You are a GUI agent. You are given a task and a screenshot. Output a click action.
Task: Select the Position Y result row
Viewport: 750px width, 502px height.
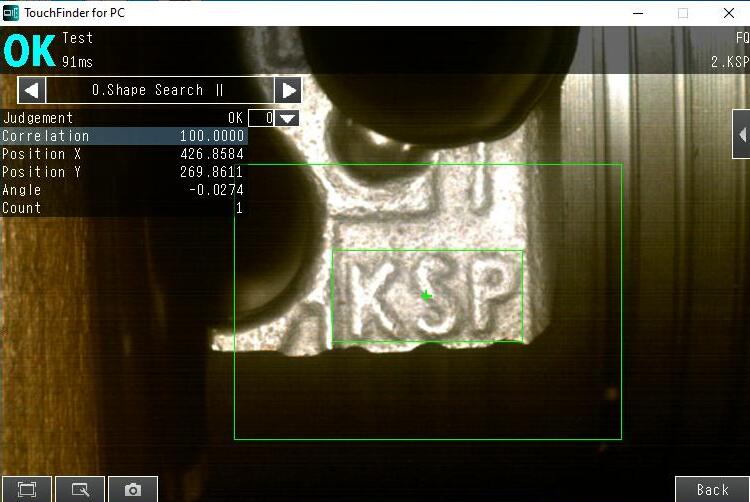[122, 172]
